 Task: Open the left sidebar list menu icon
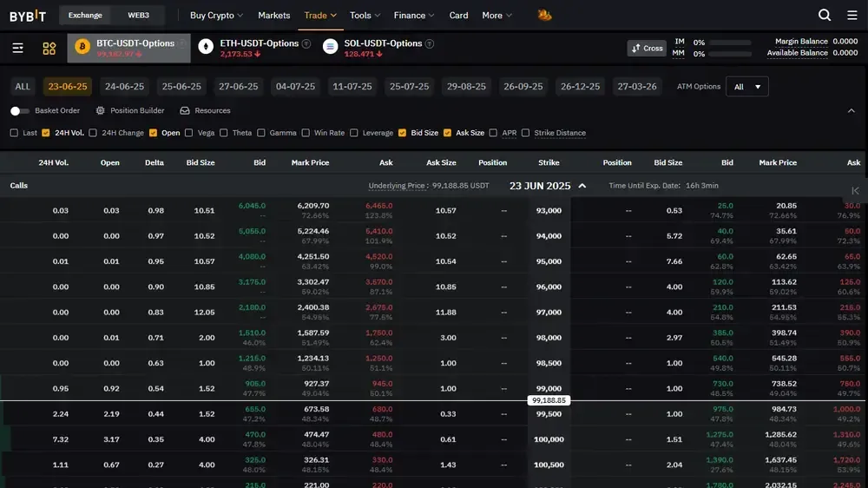17,48
